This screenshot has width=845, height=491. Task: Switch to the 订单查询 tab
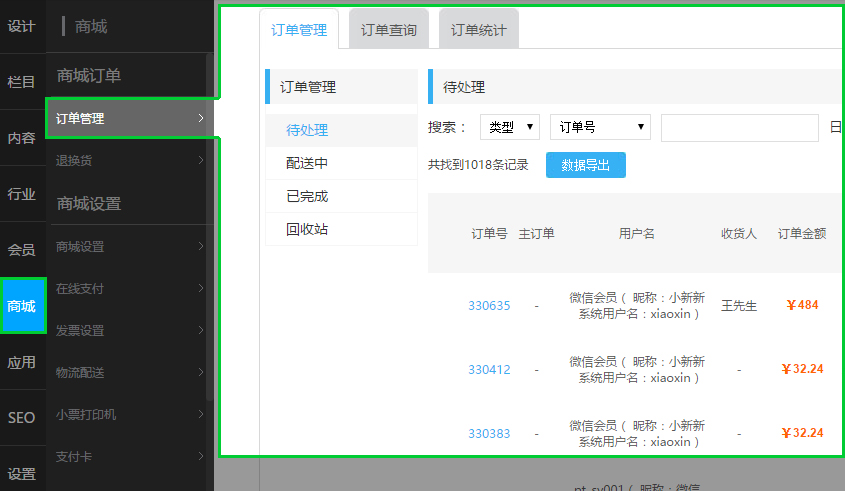[x=389, y=30]
